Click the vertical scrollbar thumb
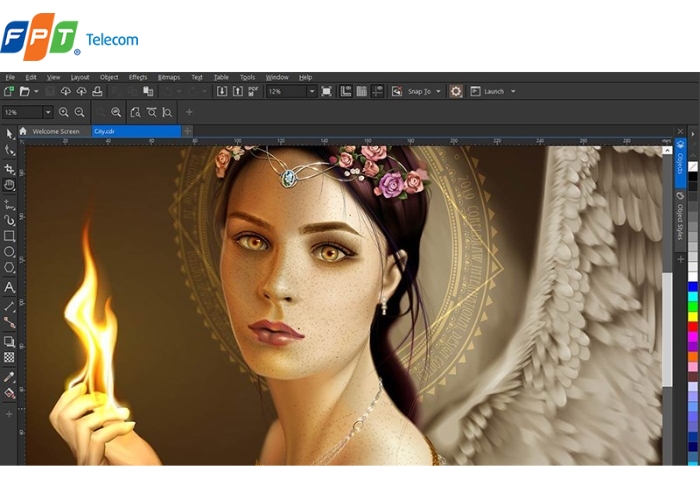The image size is (700, 500). pyautogui.click(x=667, y=329)
